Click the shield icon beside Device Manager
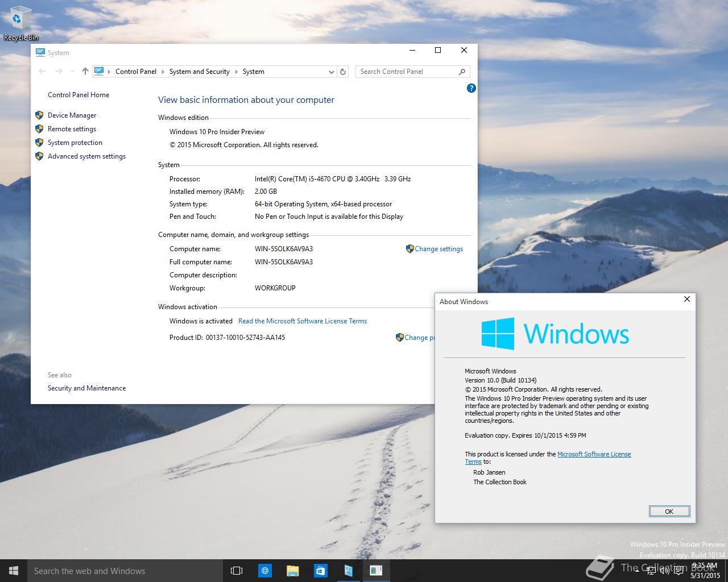The image size is (728, 582). tap(39, 115)
